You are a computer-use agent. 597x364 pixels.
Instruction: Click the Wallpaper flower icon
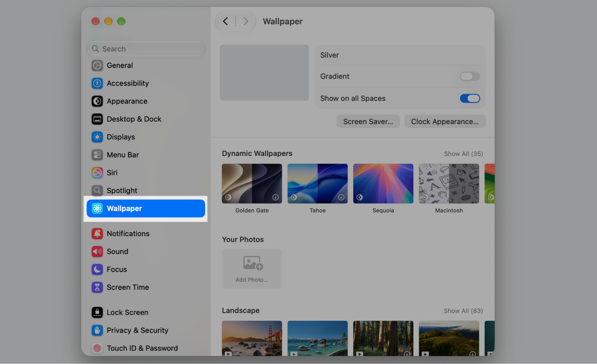pos(97,208)
